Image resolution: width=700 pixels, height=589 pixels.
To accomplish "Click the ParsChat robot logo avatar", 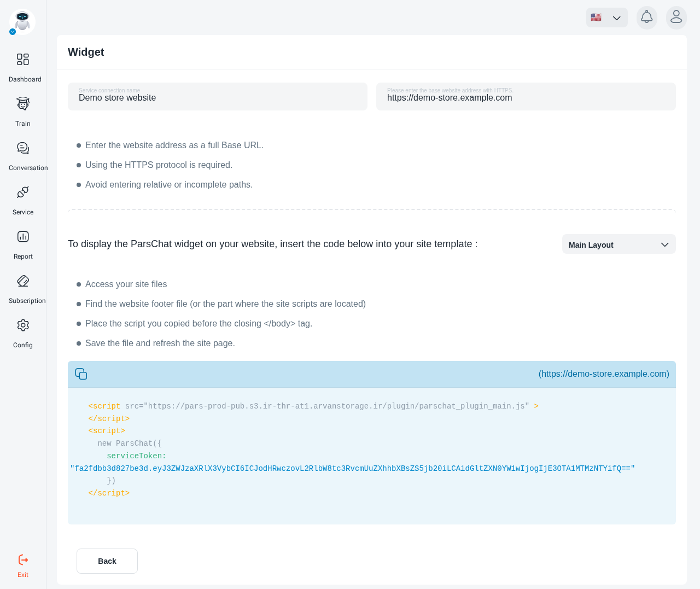I will click(22, 22).
